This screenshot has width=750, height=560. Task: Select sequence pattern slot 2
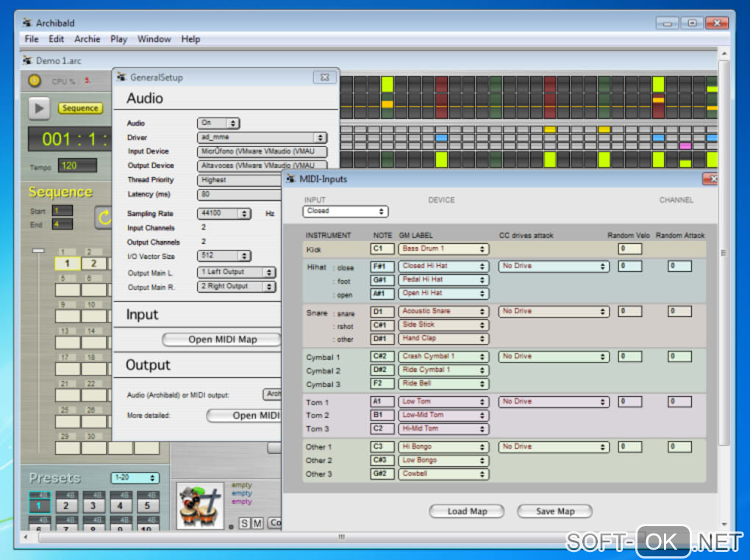click(94, 263)
